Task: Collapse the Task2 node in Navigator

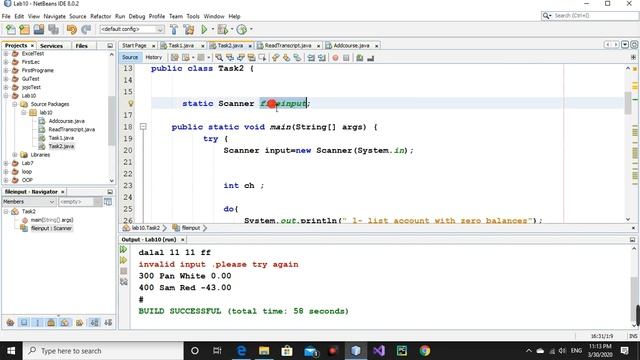Action: point(6,211)
